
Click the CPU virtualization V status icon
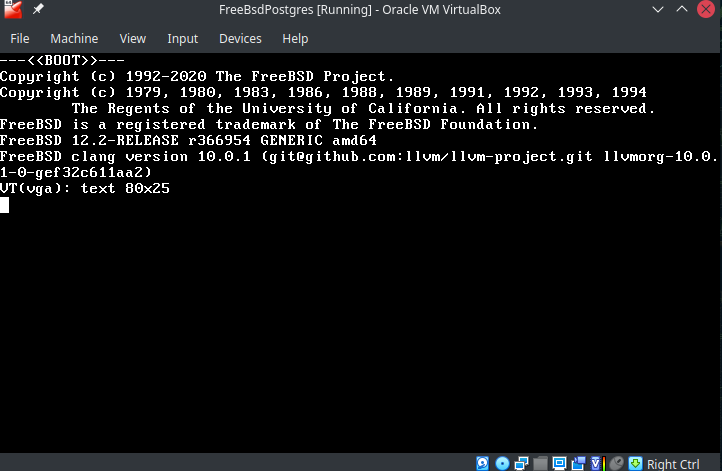pos(597,463)
